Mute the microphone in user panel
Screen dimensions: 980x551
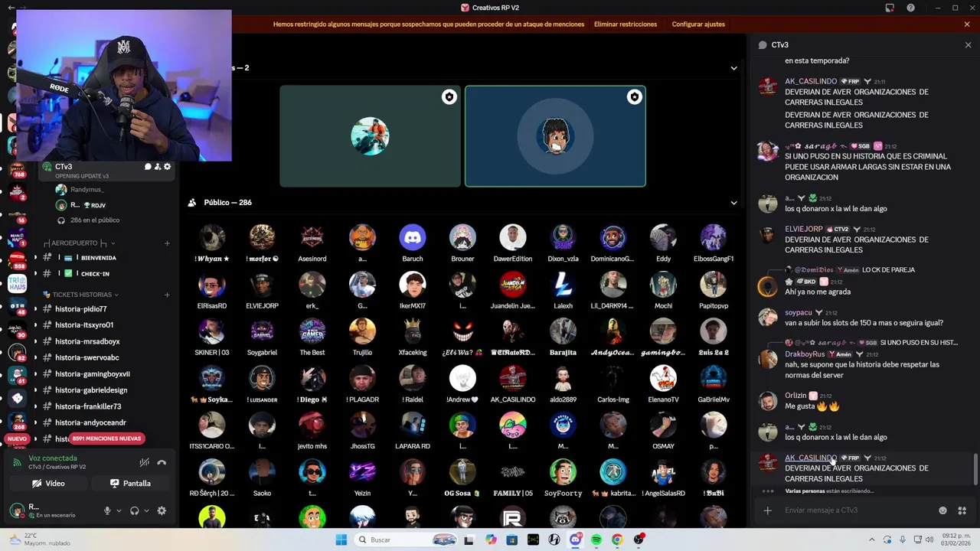point(107,510)
